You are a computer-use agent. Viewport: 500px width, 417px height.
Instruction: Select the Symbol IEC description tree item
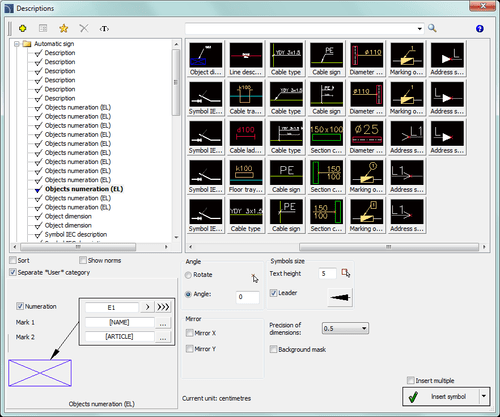click(x=76, y=234)
